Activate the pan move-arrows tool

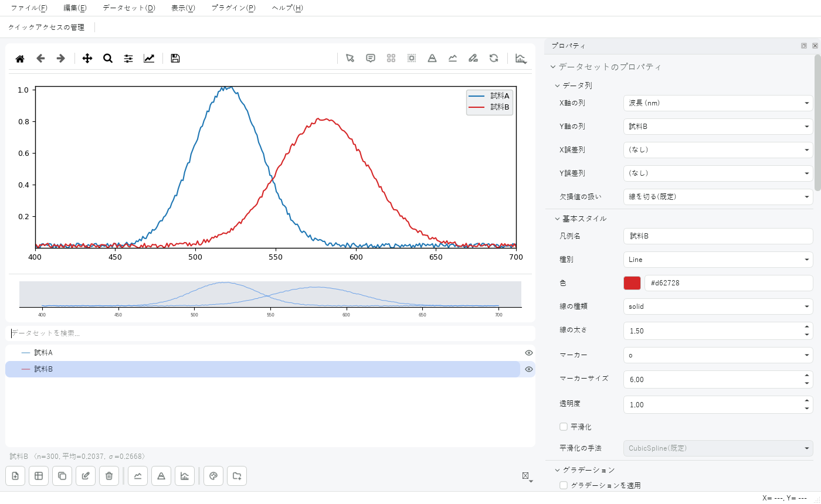(x=87, y=59)
